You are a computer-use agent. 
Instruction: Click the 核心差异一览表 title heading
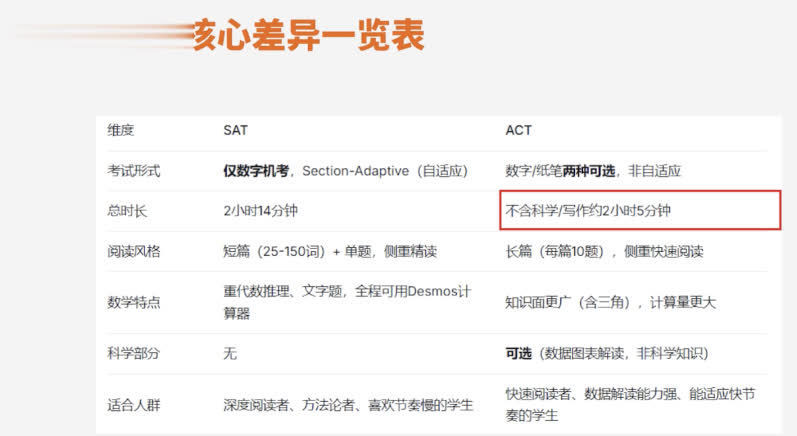coord(309,35)
